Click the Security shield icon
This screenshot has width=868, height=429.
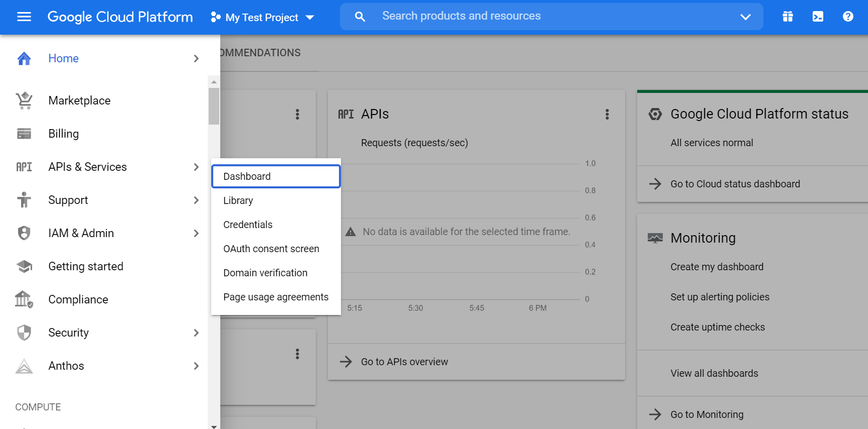(24, 333)
